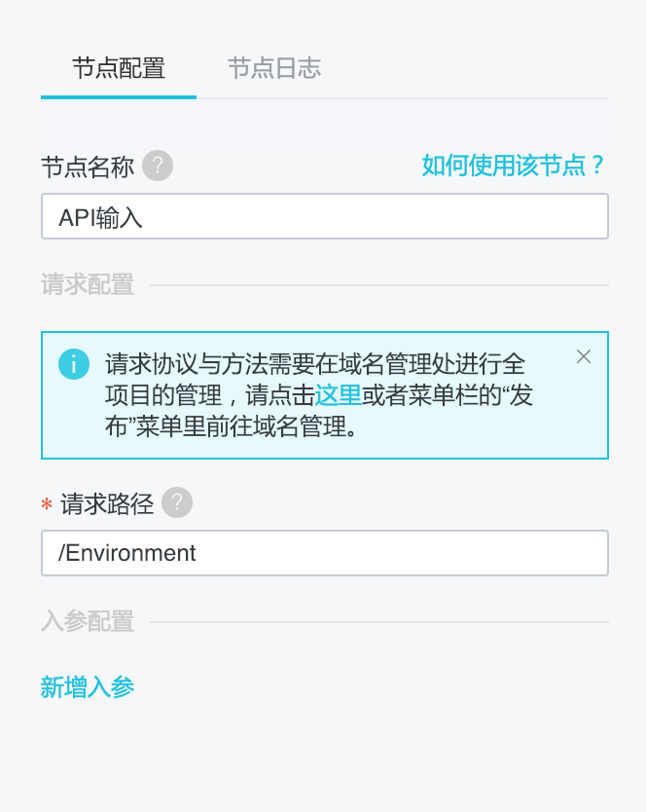
Task: Click 新增入参 to add a parameter
Action: 88,687
